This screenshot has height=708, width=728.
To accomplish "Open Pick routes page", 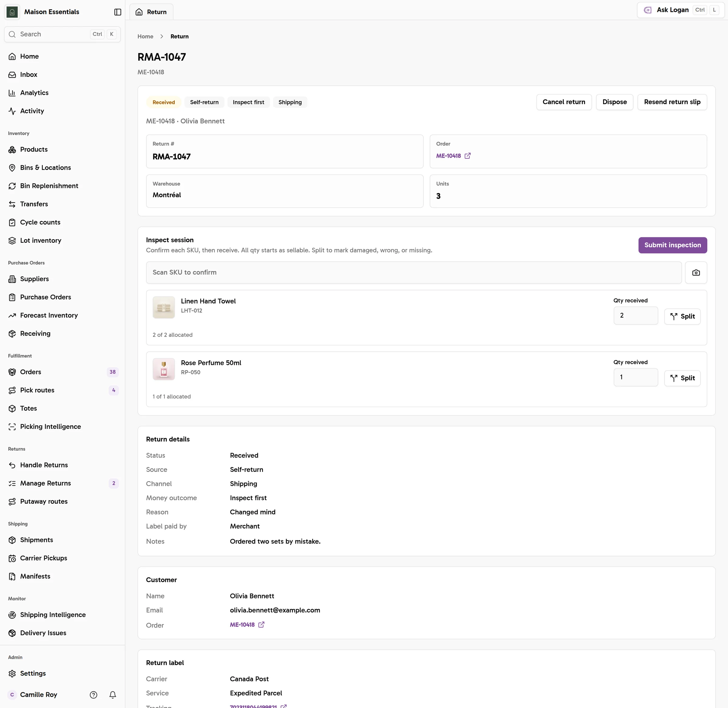I will pos(62,390).
